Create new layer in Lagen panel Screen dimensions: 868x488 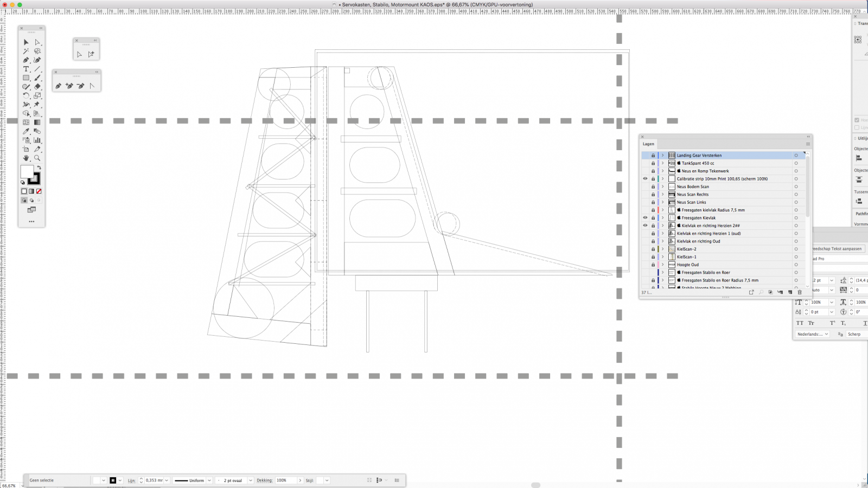pos(790,292)
